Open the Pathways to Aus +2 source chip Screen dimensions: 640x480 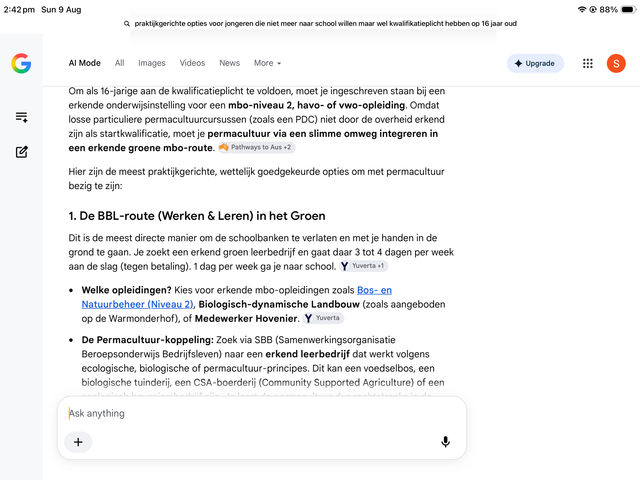pos(257,147)
